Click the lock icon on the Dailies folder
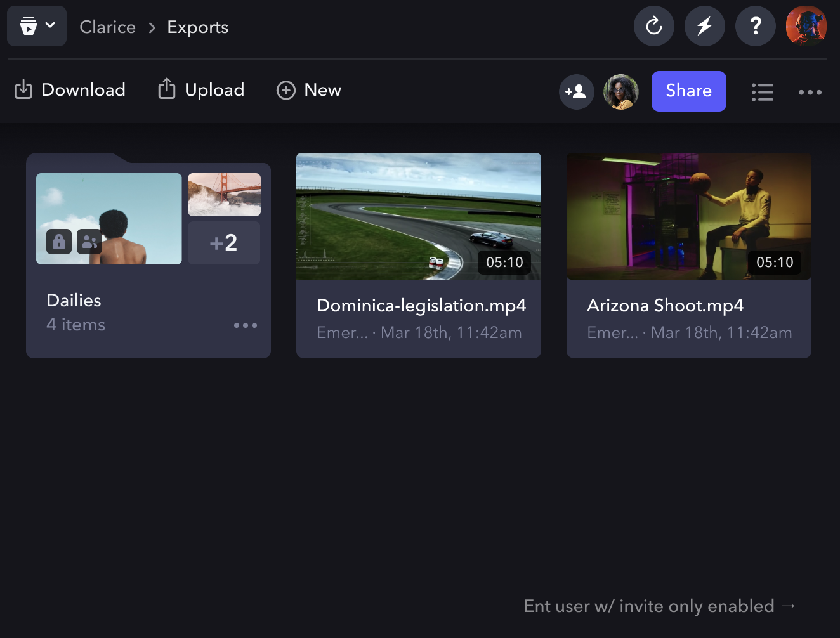840x638 pixels. click(59, 242)
